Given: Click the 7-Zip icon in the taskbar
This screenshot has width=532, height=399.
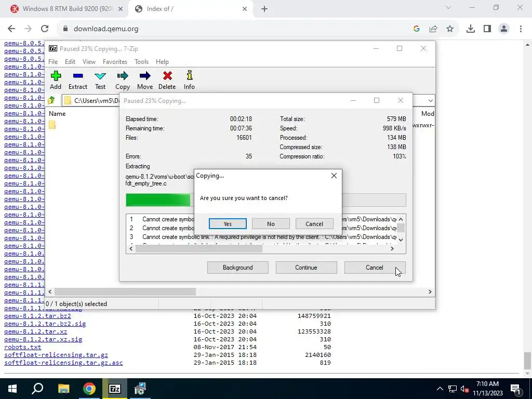Looking at the screenshot, I should click(115, 389).
